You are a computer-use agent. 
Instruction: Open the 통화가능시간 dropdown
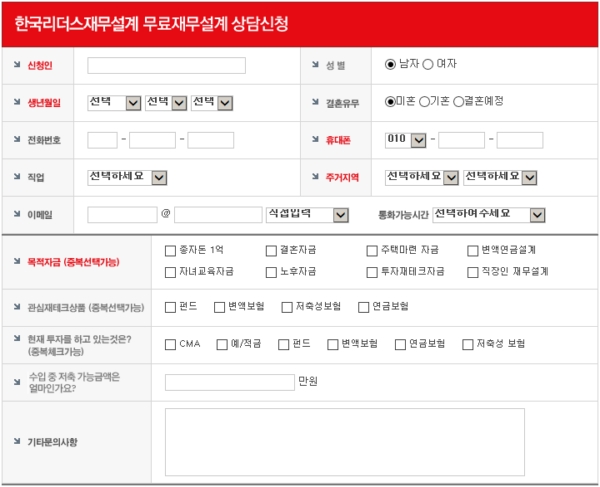tap(489, 215)
